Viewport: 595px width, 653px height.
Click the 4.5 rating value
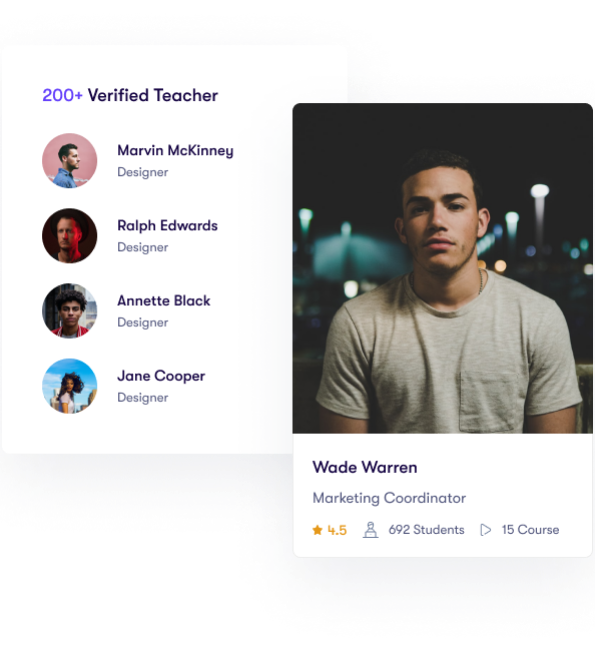coord(337,530)
